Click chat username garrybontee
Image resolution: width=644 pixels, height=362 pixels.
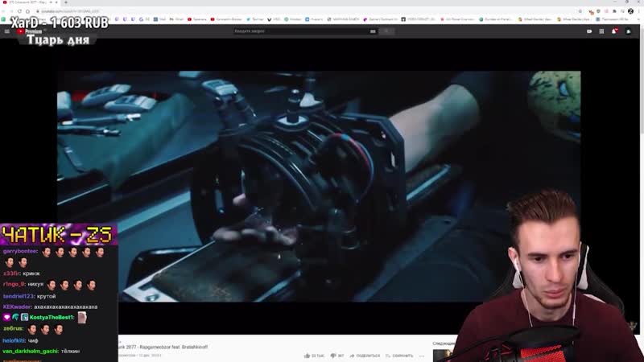point(20,251)
